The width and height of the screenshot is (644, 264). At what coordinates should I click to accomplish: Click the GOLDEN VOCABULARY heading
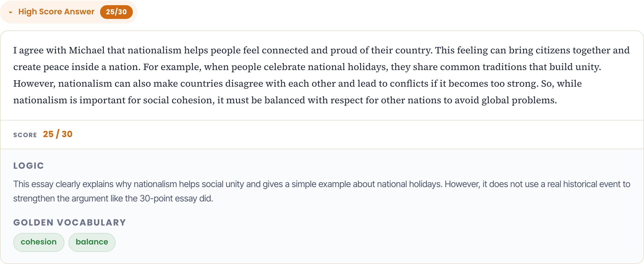point(70,222)
